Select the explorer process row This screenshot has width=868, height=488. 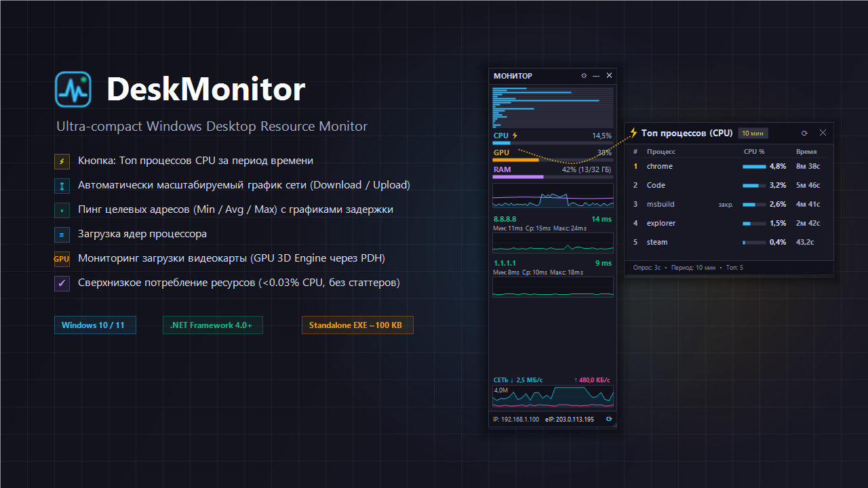[729, 223]
